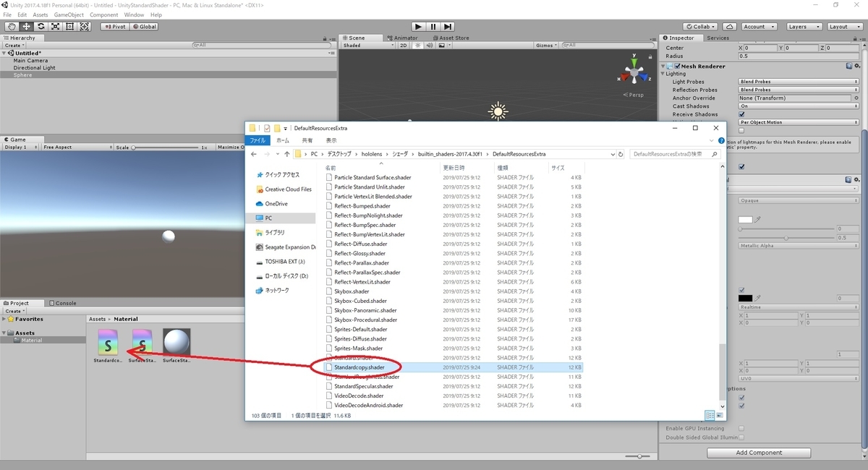Viewport: 868px width, 470px height.
Task: Click the Add Component button
Action: pyautogui.click(x=759, y=453)
